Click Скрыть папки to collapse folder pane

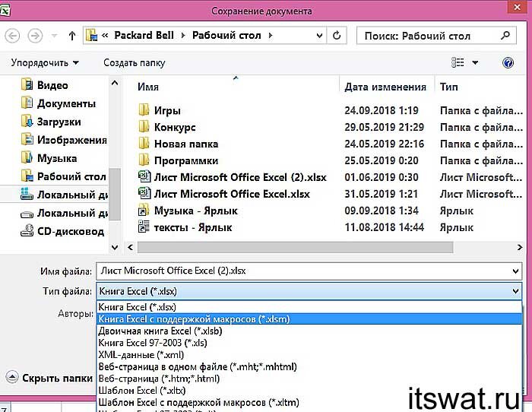tap(49, 378)
